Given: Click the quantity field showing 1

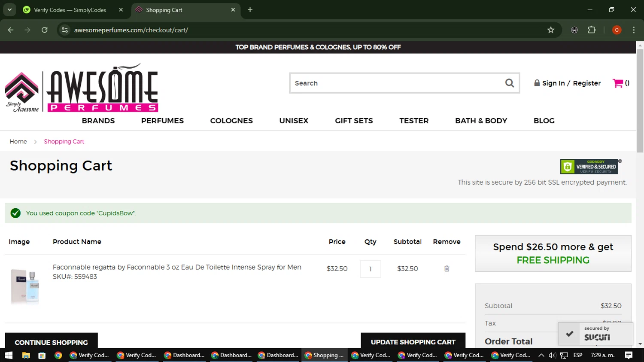Looking at the screenshot, I should pos(370,269).
